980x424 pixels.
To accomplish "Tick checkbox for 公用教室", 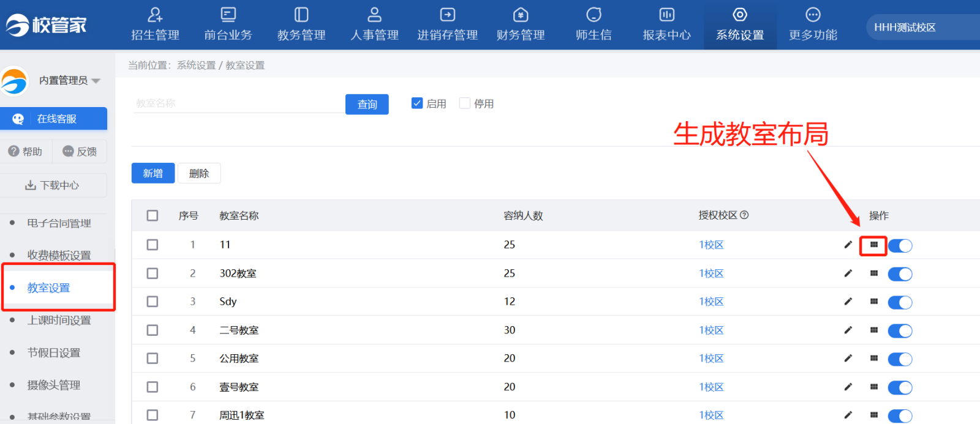I will click(x=153, y=359).
